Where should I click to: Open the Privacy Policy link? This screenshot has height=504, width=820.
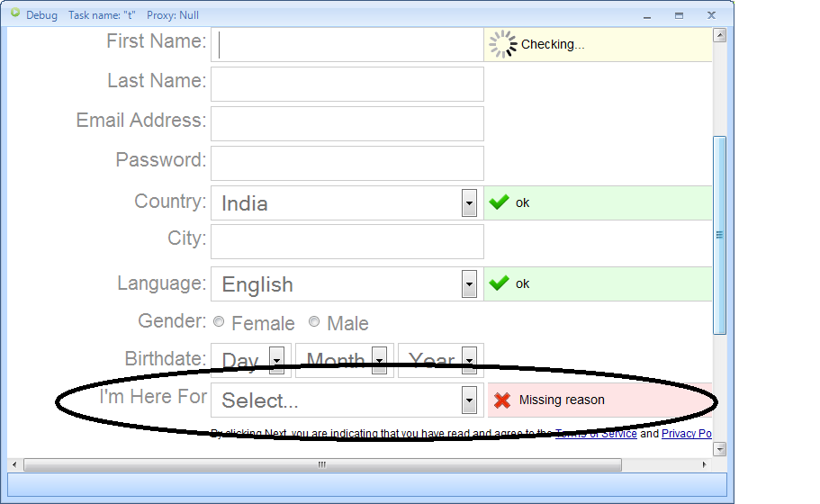click(687, 434)
